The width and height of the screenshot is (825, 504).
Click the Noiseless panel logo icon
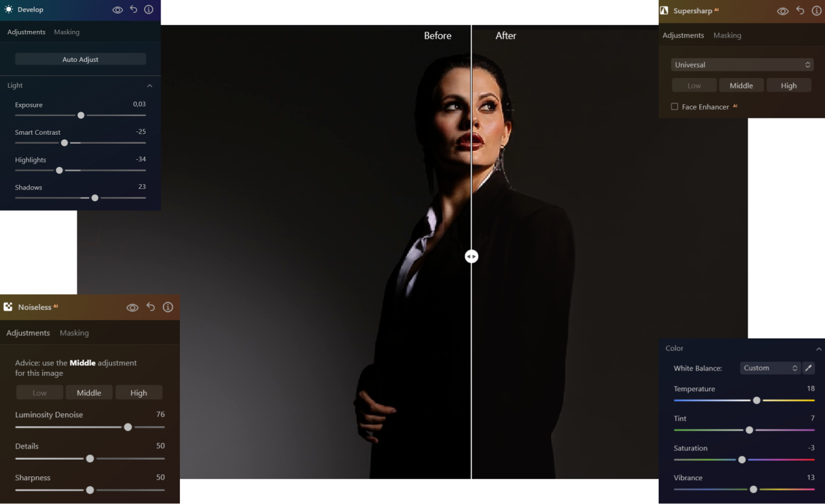coord(8,307)
